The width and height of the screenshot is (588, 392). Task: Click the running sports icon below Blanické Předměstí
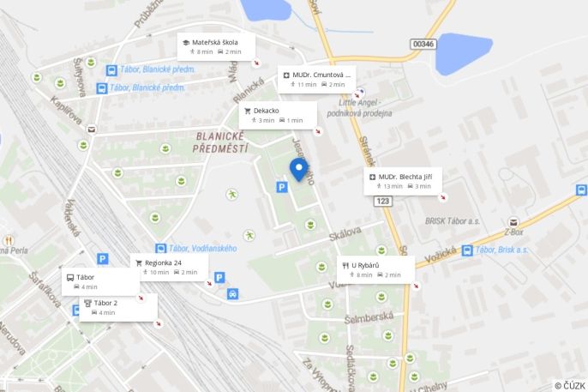pos(231,195)
